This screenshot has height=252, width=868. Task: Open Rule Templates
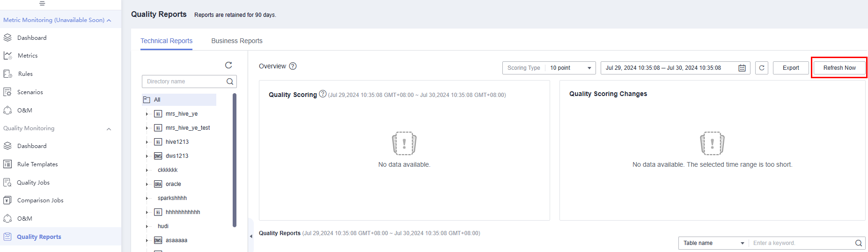pos(37,164)
